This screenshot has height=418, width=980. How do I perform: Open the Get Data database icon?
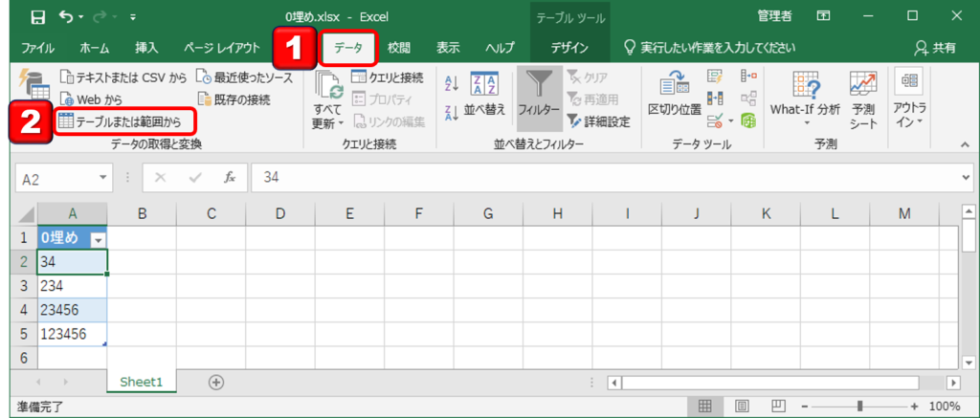coord(33,84)
